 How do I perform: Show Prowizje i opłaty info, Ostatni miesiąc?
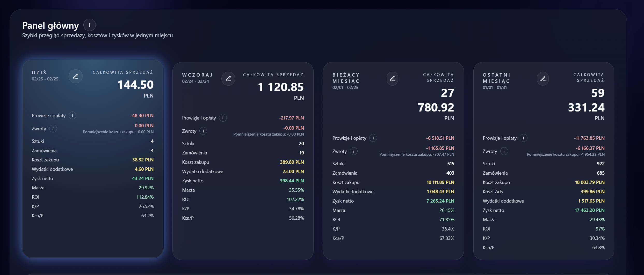click(524, 138)
